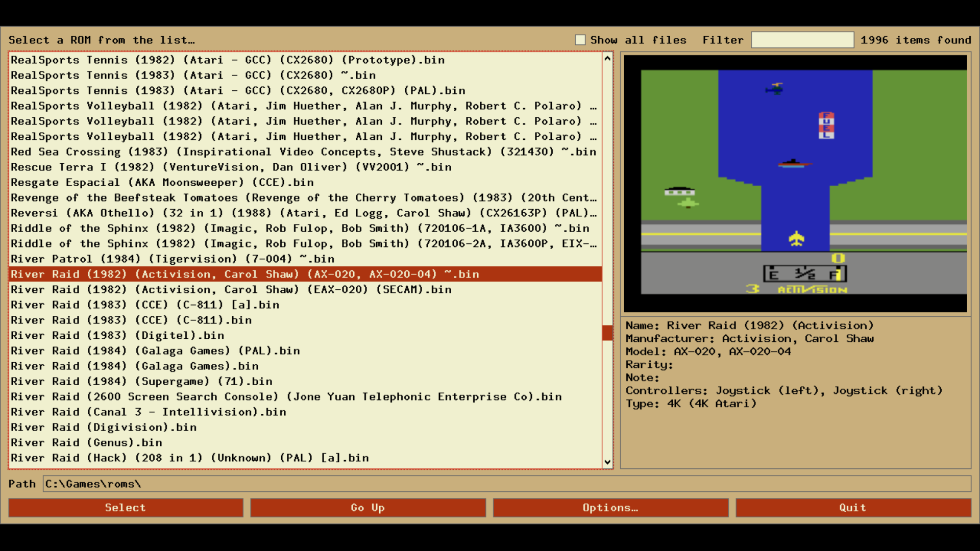Click the Path field C:\Games\roms\
This screenshot has width=980, height=551.
pyautogui.click(x=507, y=484)
